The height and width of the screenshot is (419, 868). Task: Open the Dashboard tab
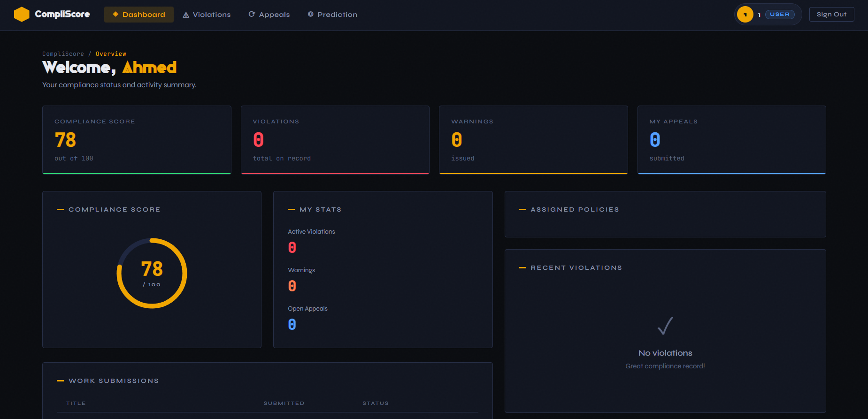point(139,15)
